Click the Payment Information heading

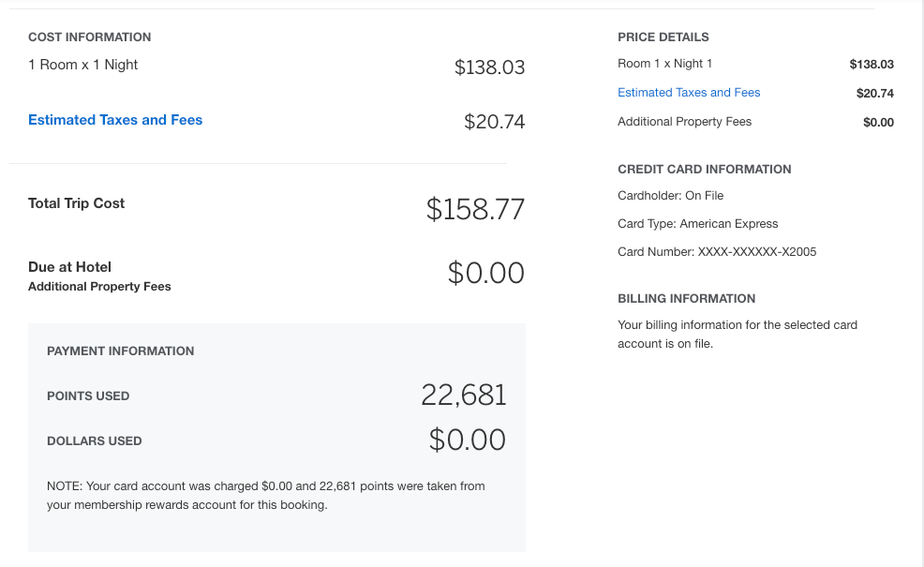120,351
